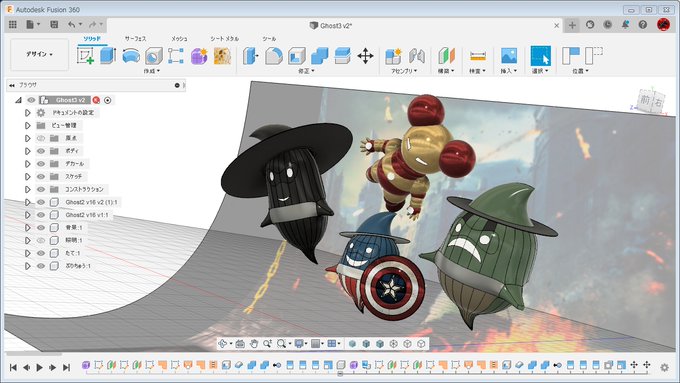Add a new design tab with plus

tap(572, 25)
